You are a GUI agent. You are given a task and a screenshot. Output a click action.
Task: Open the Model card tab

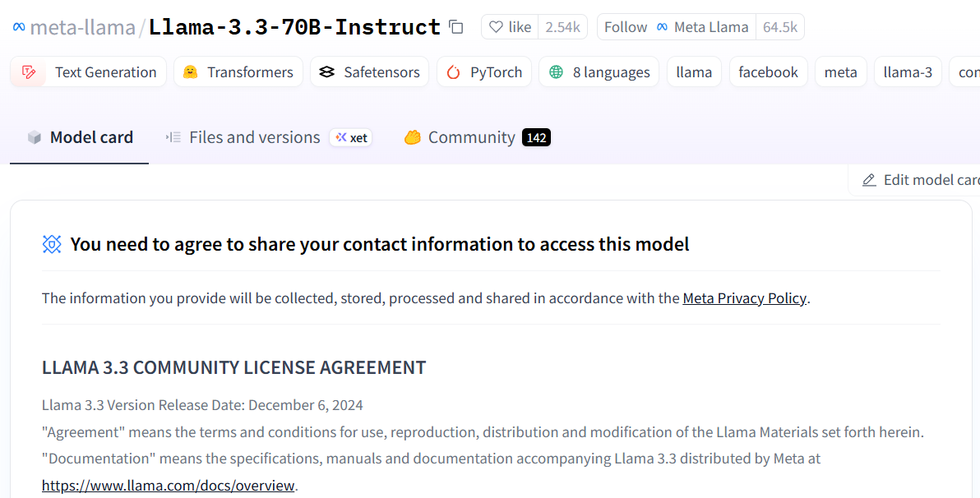click(x=80, y=137)
